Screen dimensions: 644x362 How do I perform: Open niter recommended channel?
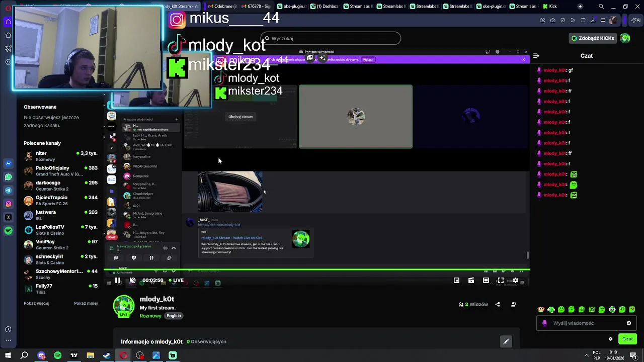tap(60, 156)
